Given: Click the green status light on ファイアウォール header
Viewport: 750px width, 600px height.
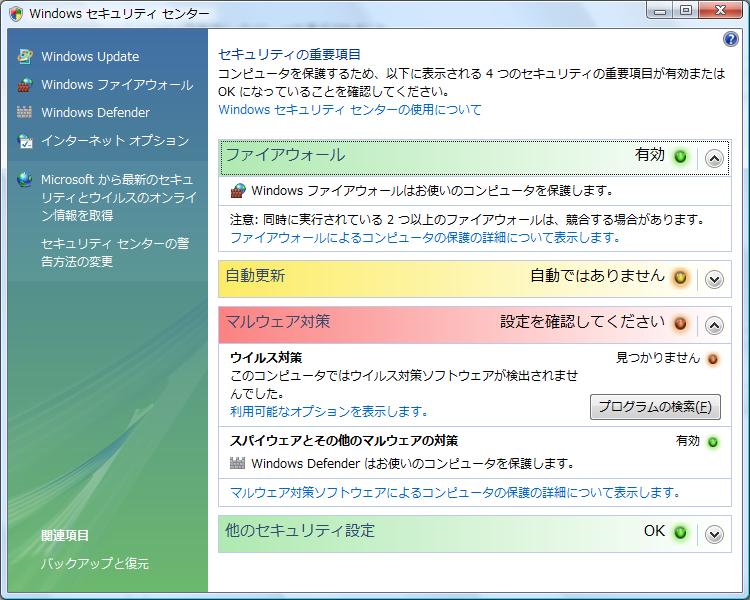Looking at the screenshot, I should coord(680,156).
